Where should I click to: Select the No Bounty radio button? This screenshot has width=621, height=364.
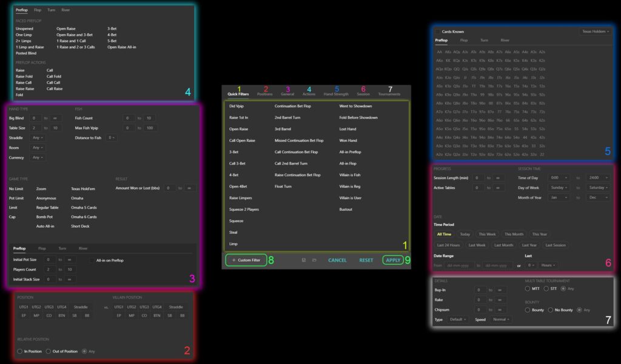click(550, 309)
